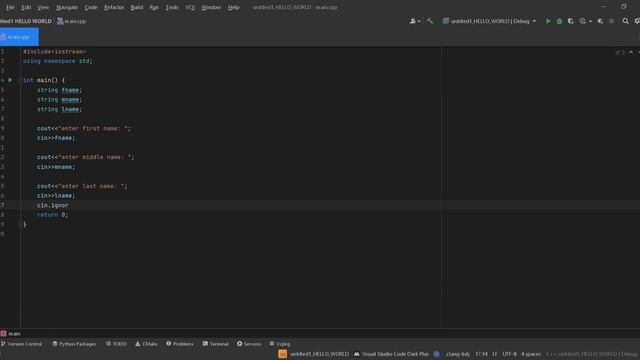The image size is (640, 360).
Task: Open the File menu
Action: 10,7
